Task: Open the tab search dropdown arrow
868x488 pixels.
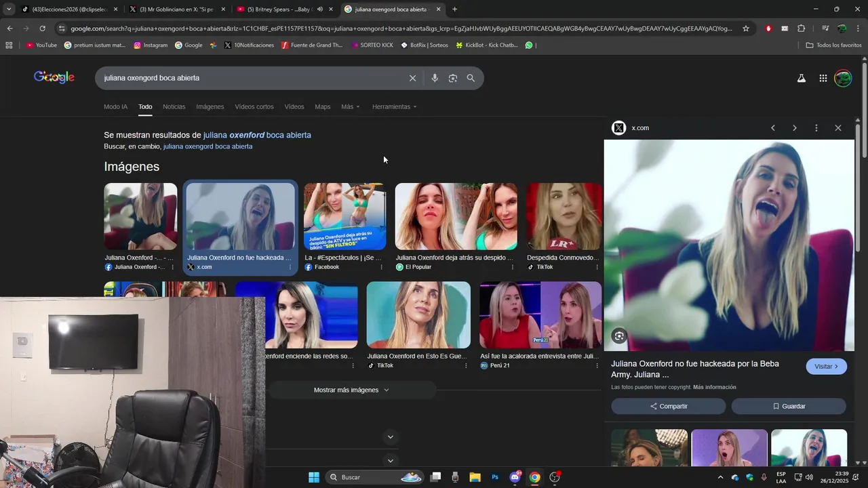Action: click(x=8, y=9)
